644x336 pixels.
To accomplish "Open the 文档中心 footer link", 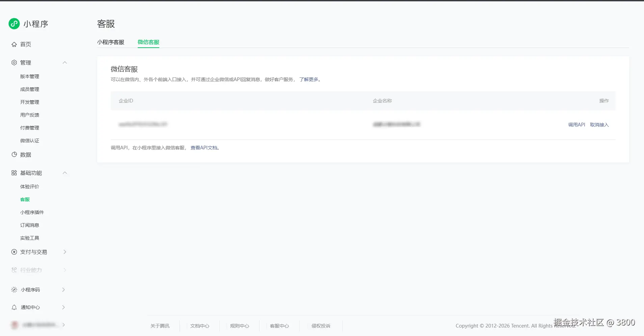I will coord(200,326).
